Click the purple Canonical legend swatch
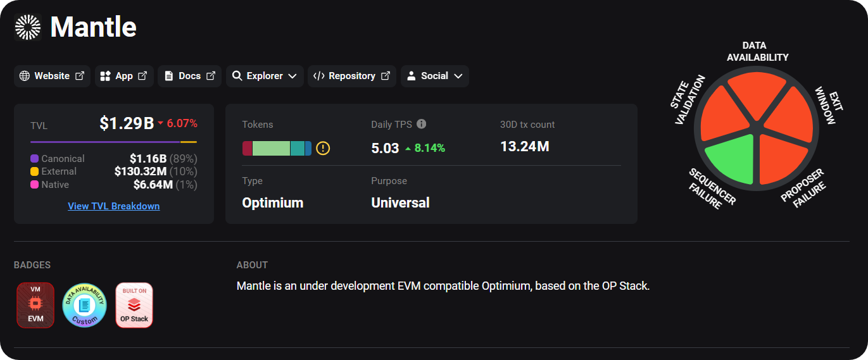 point(35,159)
